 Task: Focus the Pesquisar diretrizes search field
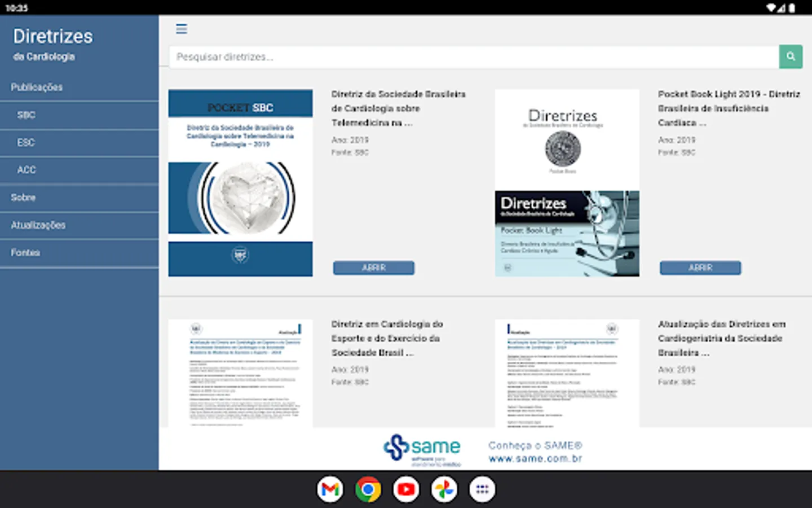click(474, 57)
